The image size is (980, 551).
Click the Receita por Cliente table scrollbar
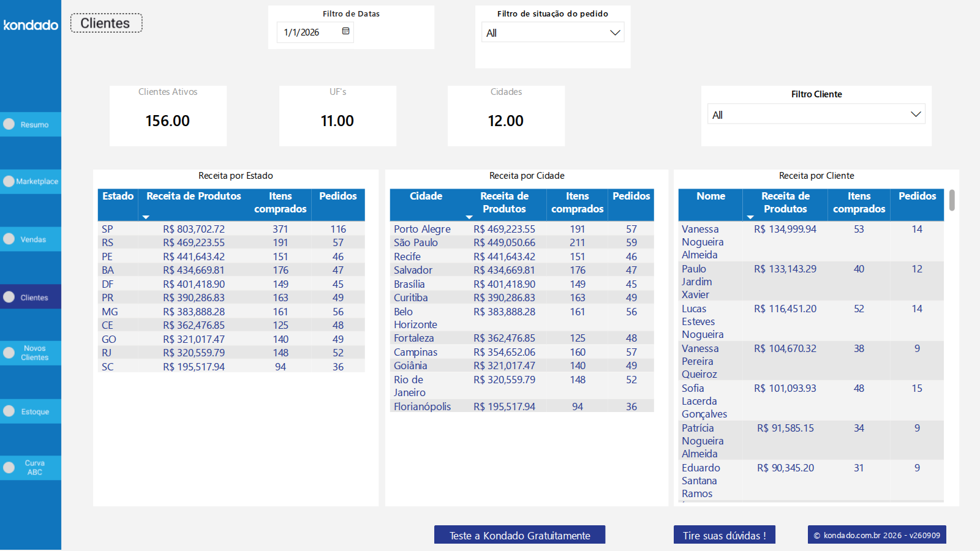[x=952, y=200]
